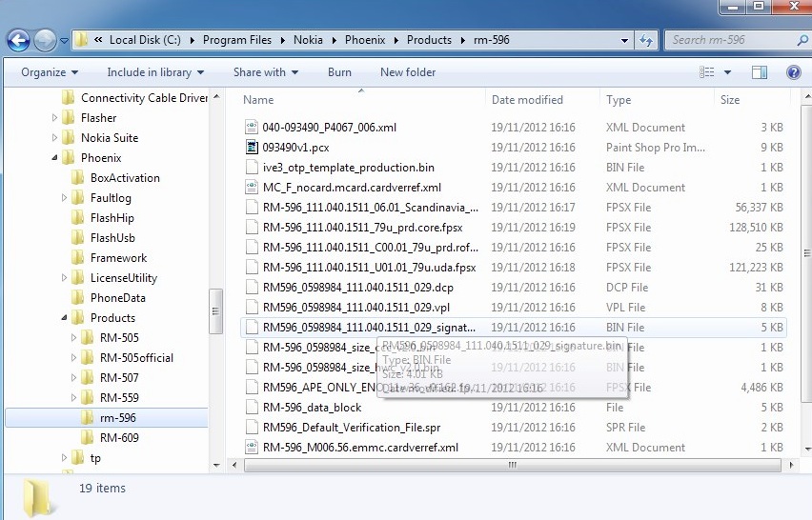
Task: Select RM-596_M006.56.emmc.cardverref.xml file icon
Action: pos(252,448)
